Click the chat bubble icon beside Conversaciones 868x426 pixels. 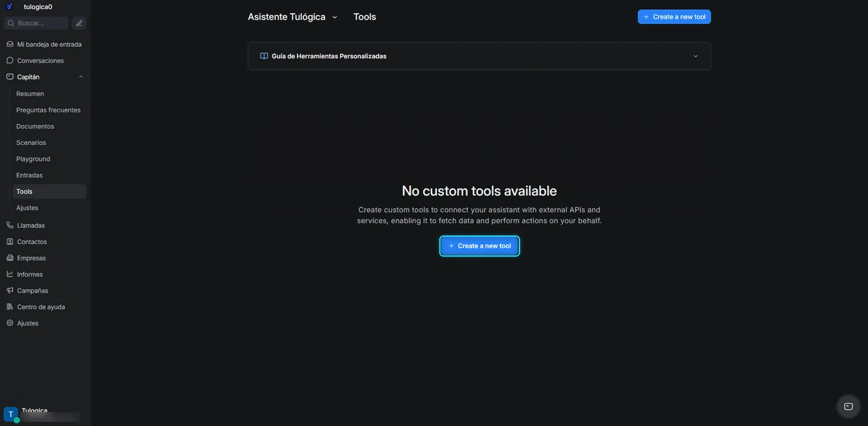tap(10, 60)
